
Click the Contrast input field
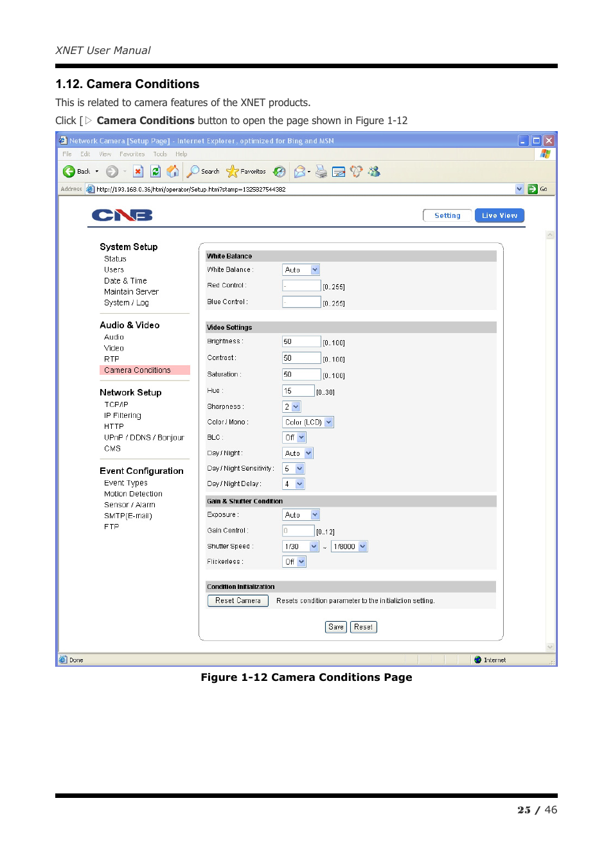tap(301, 358)
